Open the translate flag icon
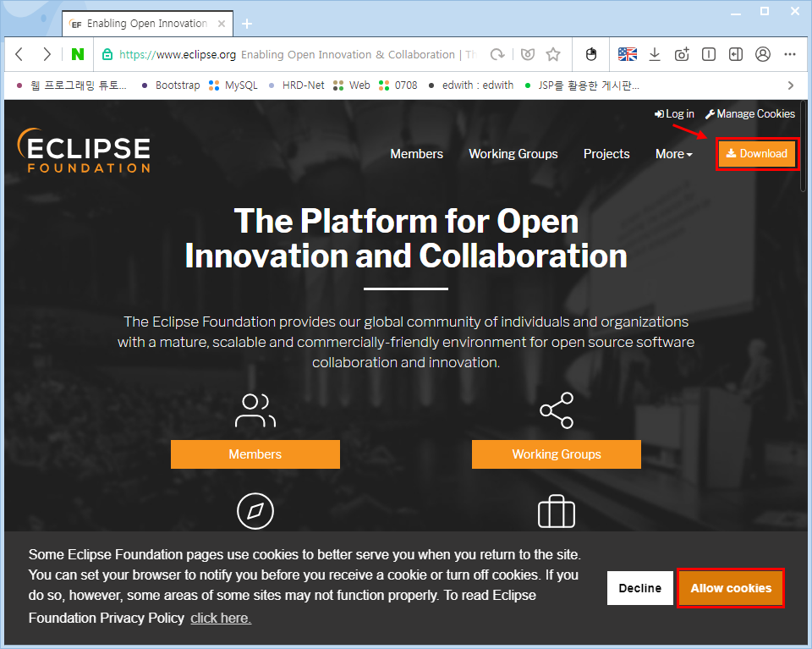 click(627, 54)
